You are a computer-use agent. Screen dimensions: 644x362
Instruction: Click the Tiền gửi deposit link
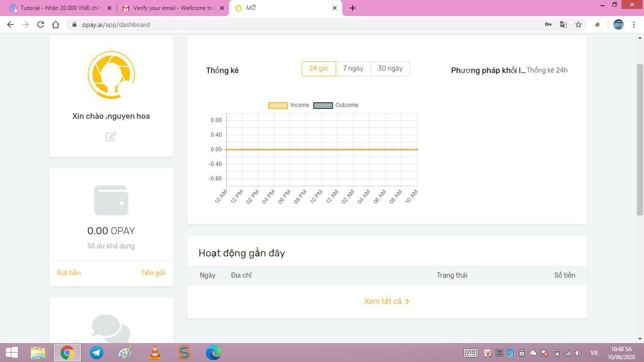click(x=153, y=273)
